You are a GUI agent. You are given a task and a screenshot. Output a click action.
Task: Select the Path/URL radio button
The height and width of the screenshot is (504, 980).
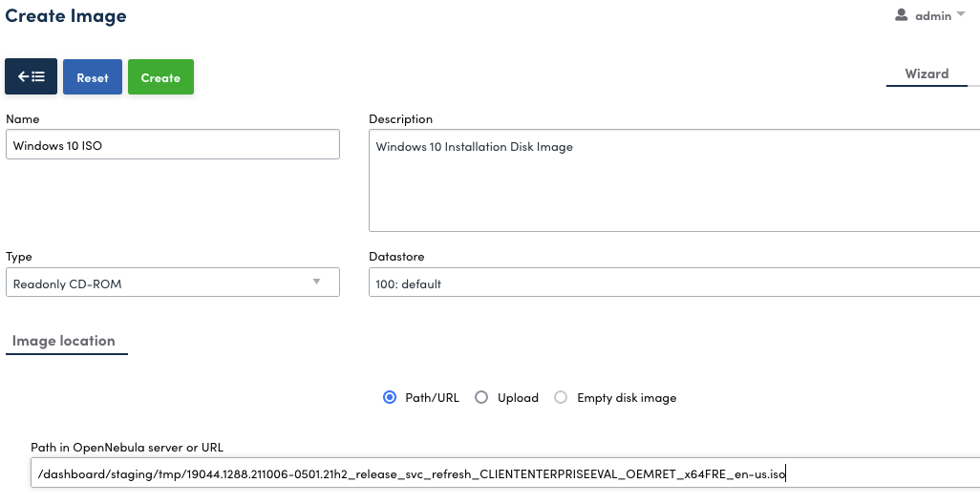click(390, 397)
